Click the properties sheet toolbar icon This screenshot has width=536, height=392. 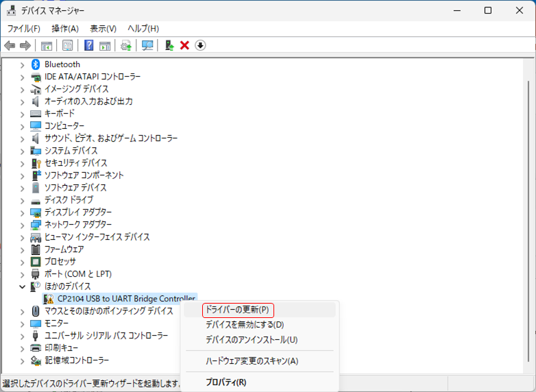pos(68,45)
